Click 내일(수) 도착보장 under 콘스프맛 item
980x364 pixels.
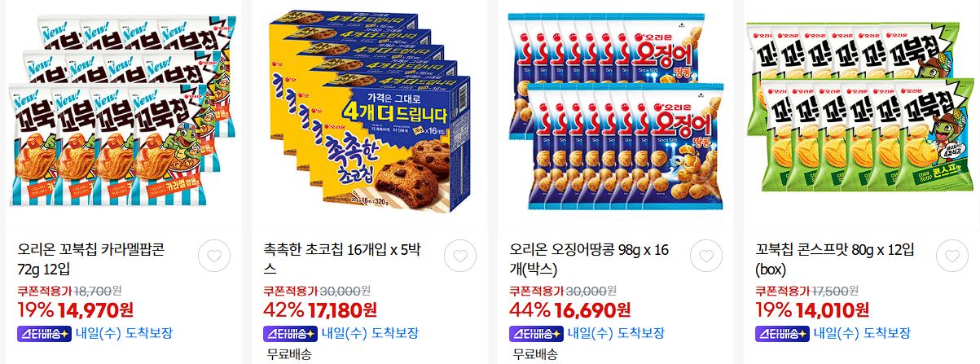(863, 333)
